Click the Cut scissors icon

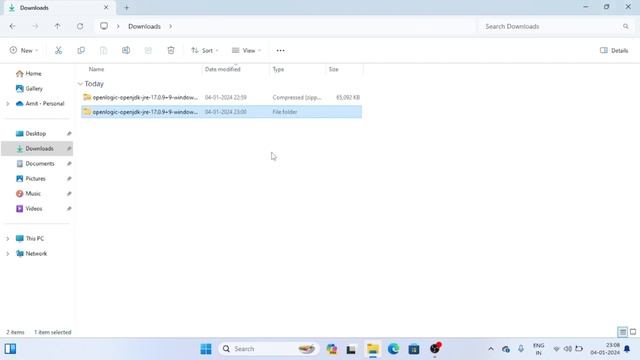[58, 50]
